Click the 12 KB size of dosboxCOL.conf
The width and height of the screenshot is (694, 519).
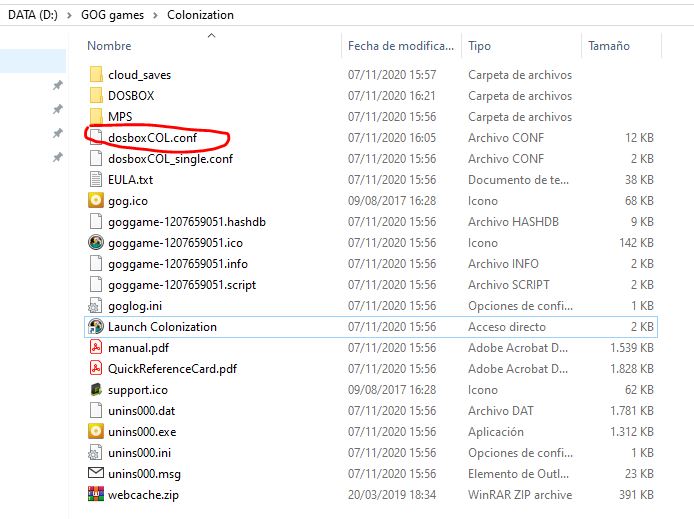(x=639, y=138)
